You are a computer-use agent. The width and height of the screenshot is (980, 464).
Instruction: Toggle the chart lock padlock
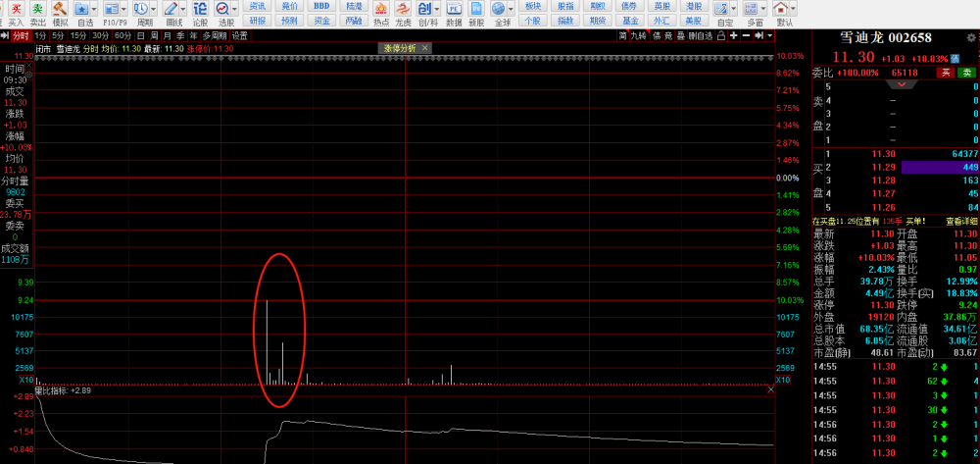pos(722,35)
